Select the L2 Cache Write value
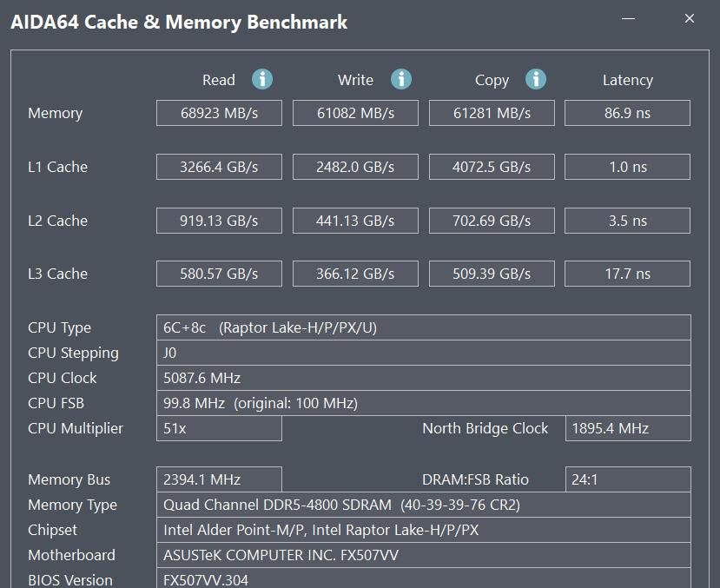The width and height of the screenshot is (720, 588). 355,221
